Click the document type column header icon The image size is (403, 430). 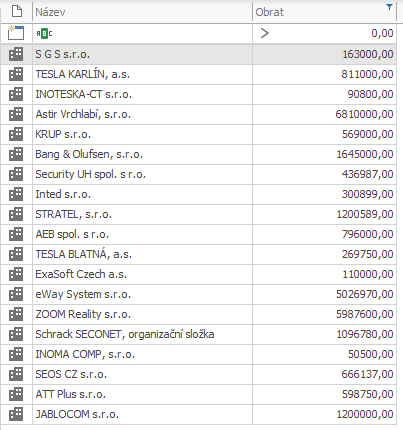click(x=17, y=12)
